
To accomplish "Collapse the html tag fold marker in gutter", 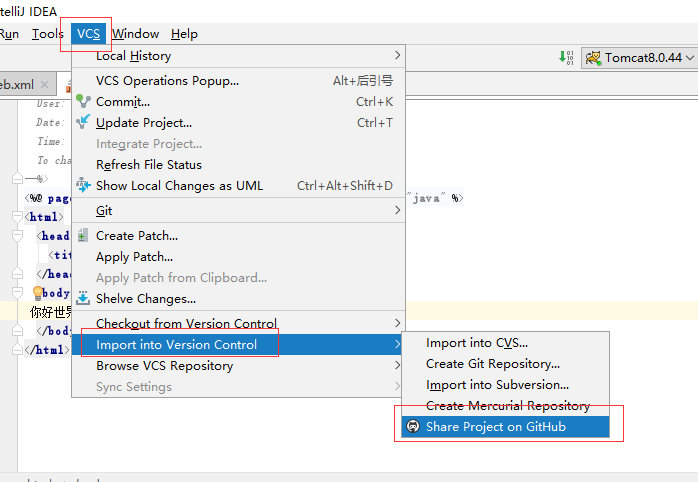I will point(16,217).
